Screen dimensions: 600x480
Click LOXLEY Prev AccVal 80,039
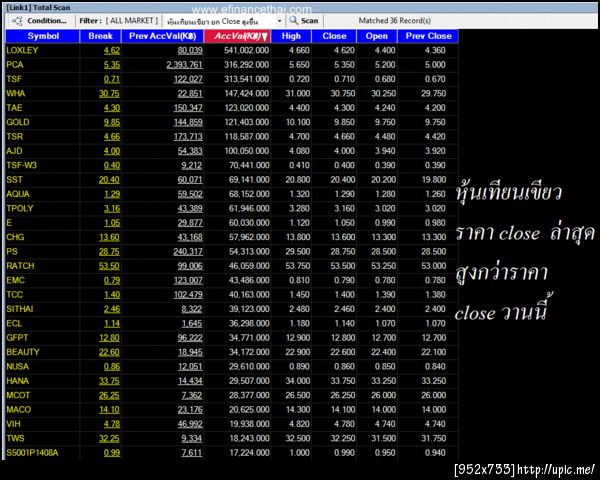(190, 51)
